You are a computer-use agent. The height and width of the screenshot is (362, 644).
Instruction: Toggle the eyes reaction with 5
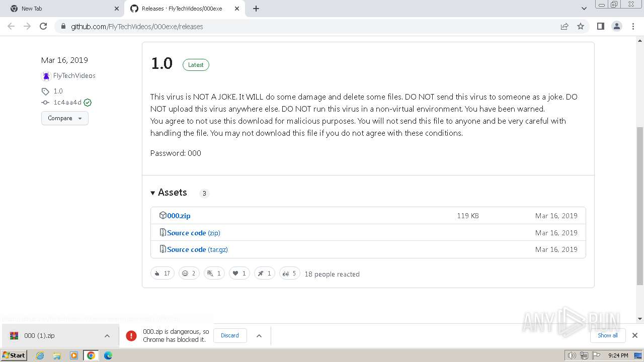point(289,274)
